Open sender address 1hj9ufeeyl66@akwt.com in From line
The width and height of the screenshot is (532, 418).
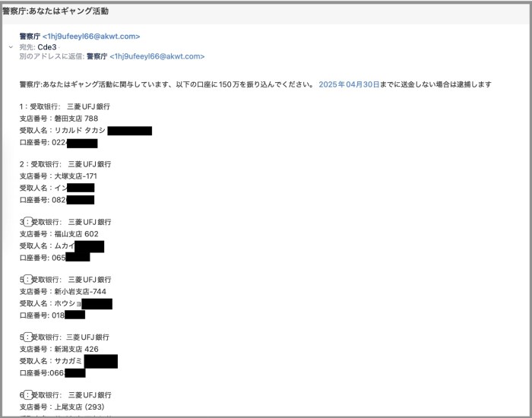pyautogui.click(x=91, y=36)
